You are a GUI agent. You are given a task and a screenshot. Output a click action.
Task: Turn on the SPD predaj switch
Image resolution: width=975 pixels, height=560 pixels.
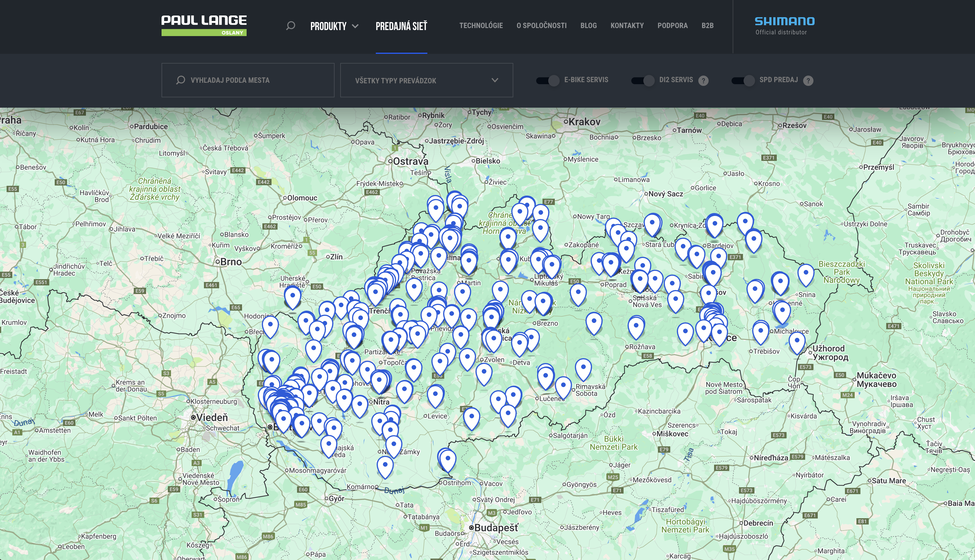coord(743,80)
